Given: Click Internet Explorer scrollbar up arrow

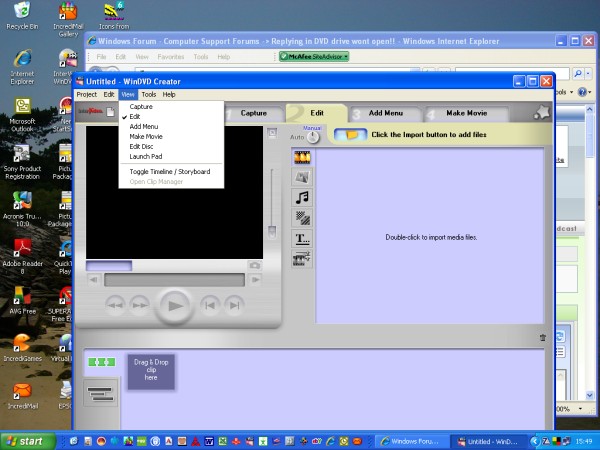Looking at the screenshot, I should tap(590, 109).
